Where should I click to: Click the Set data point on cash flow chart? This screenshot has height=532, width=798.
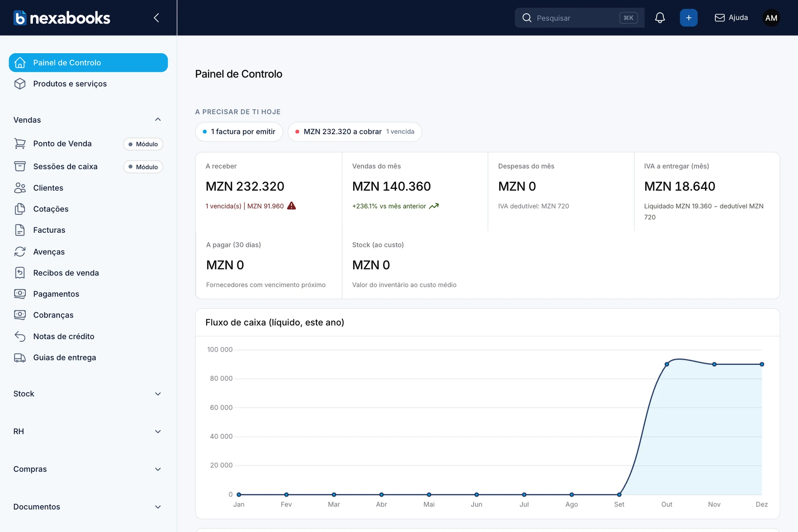point(619,495)
